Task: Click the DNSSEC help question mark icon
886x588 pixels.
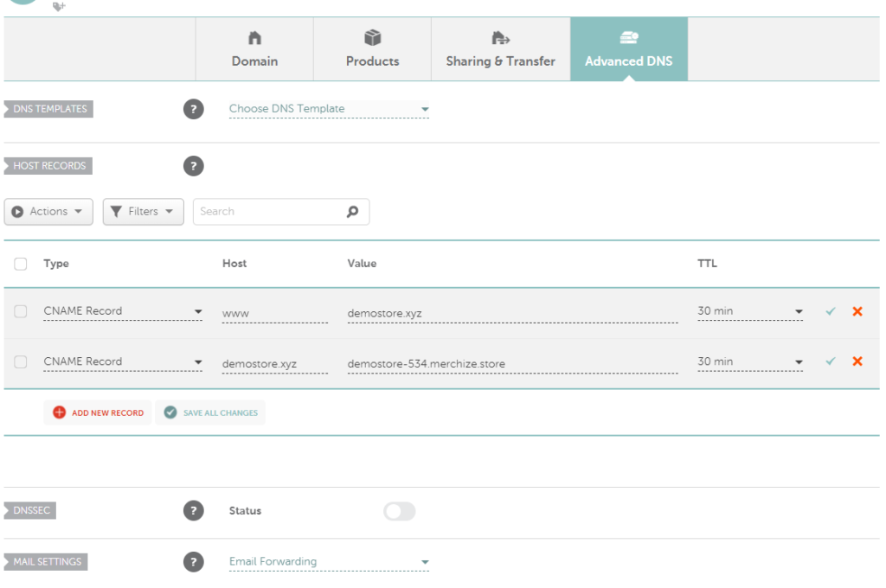Action: click(193, 511)
